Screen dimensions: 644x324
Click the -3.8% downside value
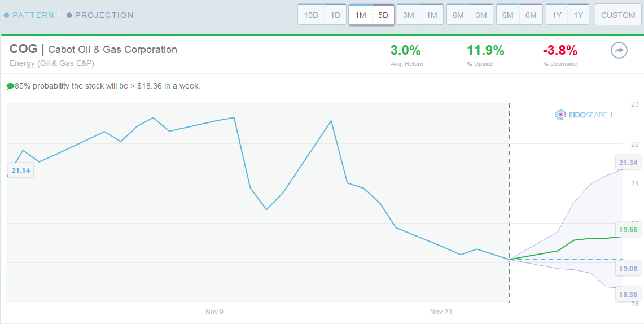(x=560, y=50)
